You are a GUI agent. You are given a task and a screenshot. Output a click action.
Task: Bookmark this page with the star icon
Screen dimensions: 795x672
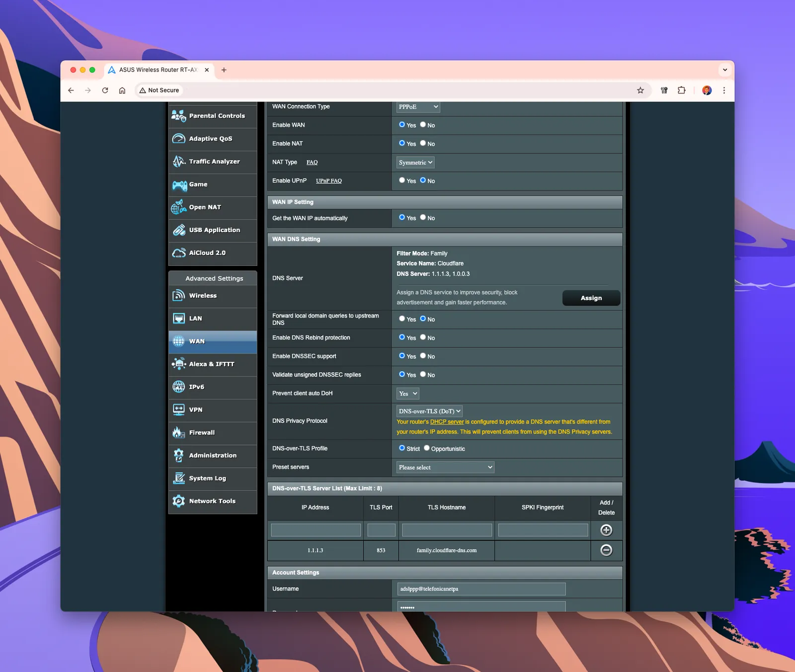pyautogui.click(x=640, y=90)
